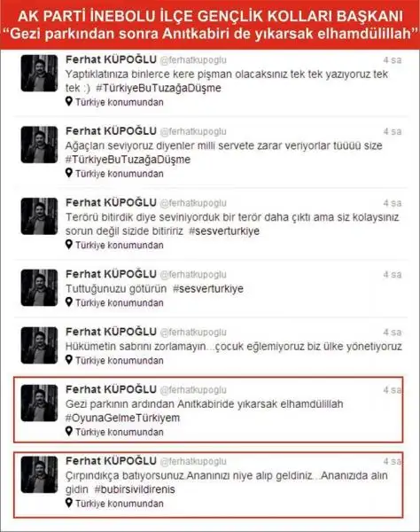Click the location pin under the Anıtkabir tweet

pos(69,432)
